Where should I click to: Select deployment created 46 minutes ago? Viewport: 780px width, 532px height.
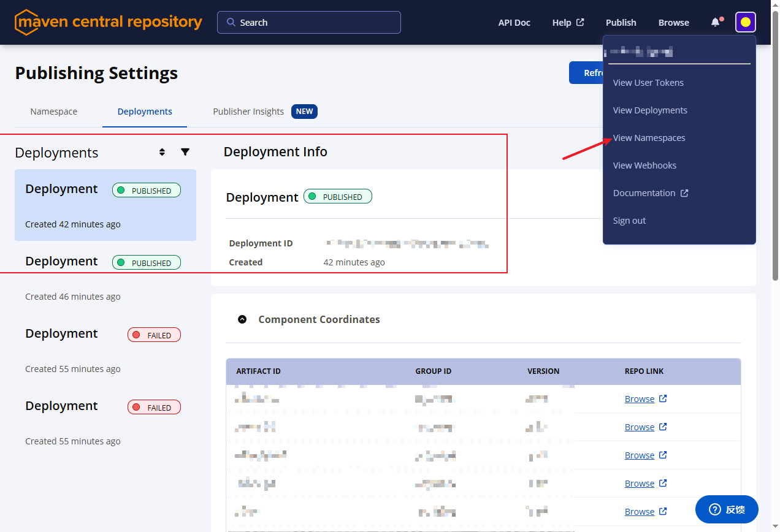(x=105, y=278)
